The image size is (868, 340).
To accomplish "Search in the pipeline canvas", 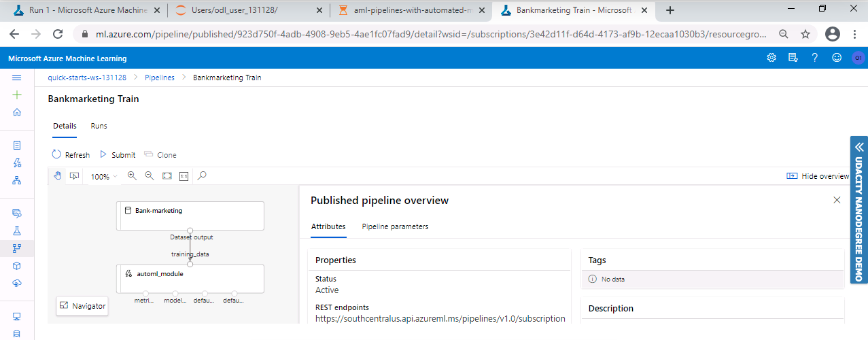I will pos(202,176).
